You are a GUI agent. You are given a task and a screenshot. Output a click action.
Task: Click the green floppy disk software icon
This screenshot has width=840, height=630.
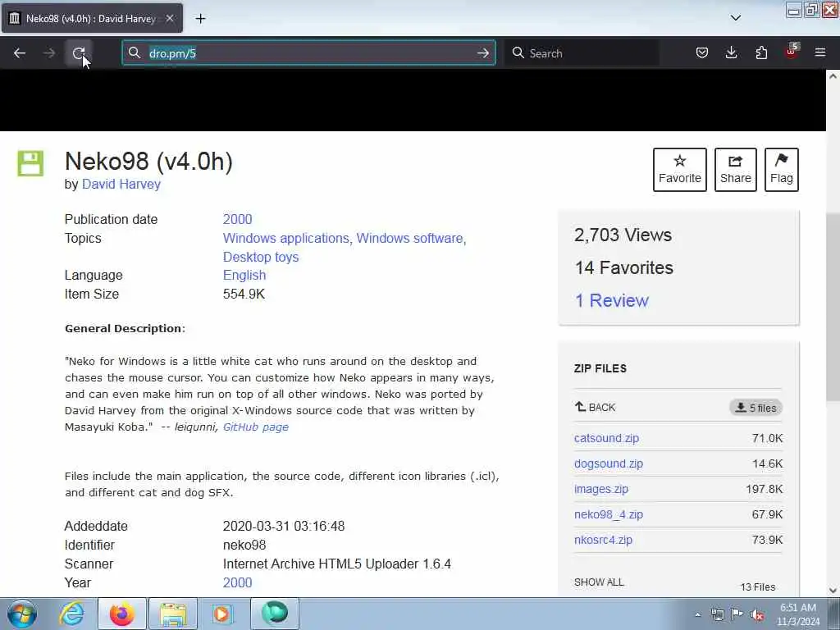pyautogui.click(x=30, y=163)
